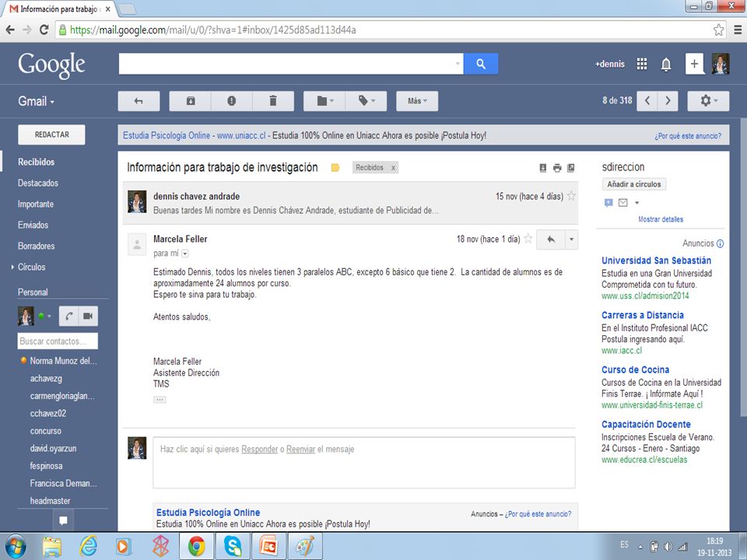This screenshot has width=747, height=560.
Task: Click the chat bubble icon at sidebar bottom
Action: point(63,520)
